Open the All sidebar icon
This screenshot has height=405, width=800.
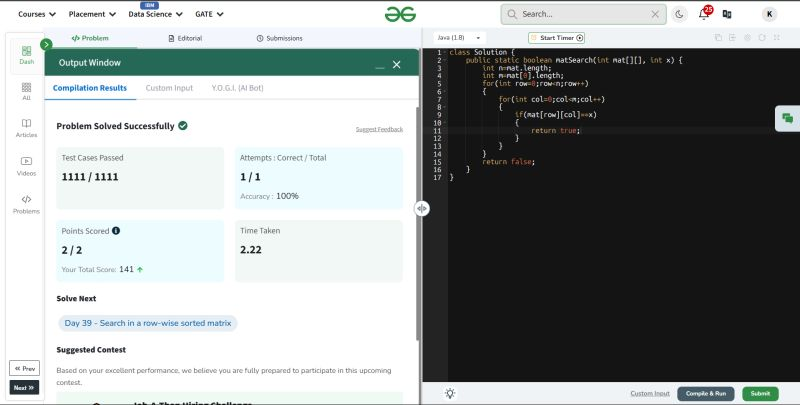(x=27, y=92)
